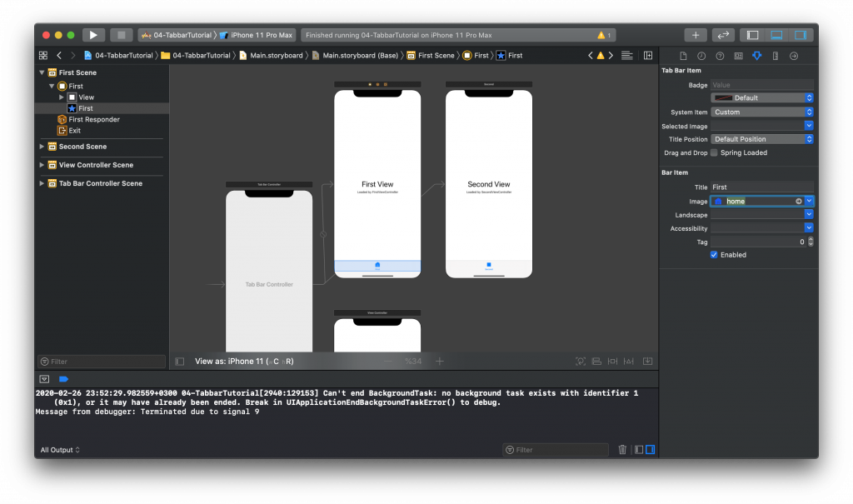Jump to the previous issue arrow
This screenshot has height=504, width=853.
coord(591,56)
